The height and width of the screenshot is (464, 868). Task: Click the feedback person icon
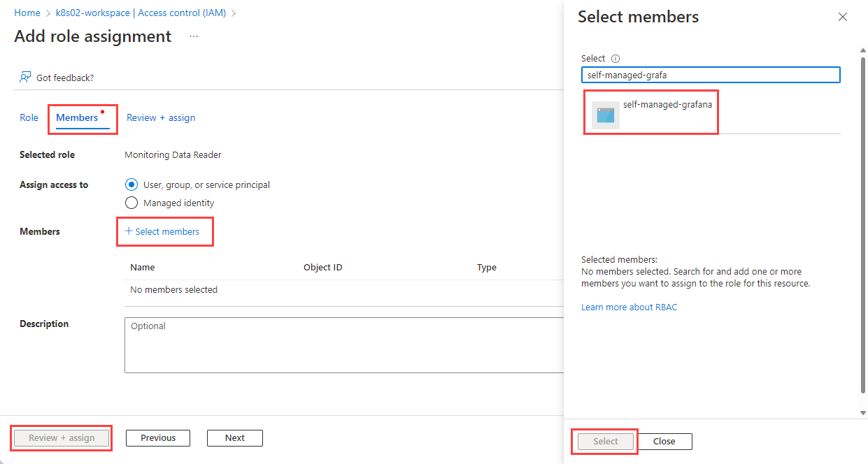click(x=25, y=77)
